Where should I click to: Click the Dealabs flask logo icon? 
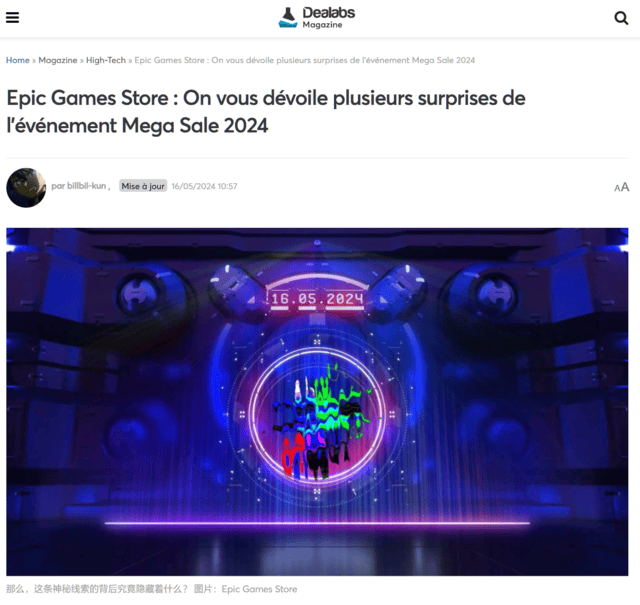click(x=288, y=18)
